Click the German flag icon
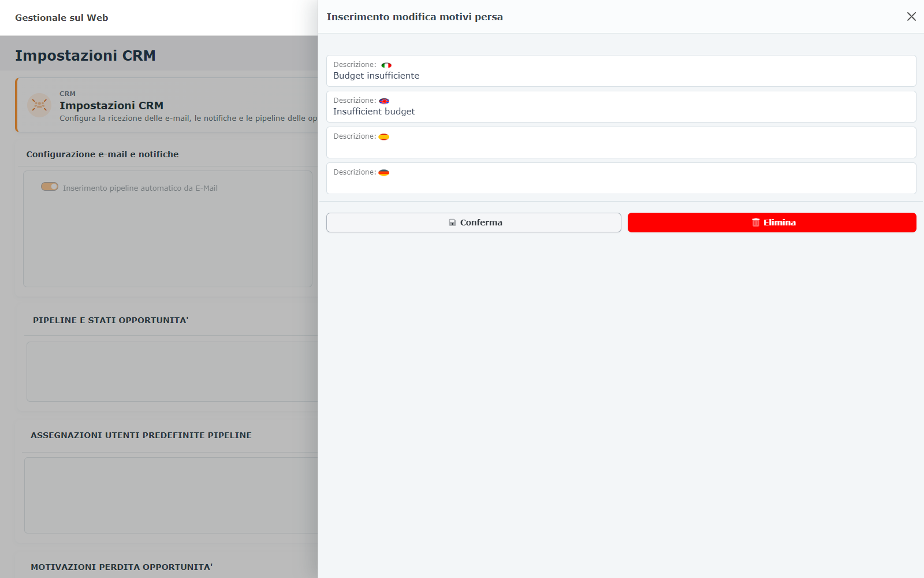Screen dimensions: 924x578 coord(384,173)
